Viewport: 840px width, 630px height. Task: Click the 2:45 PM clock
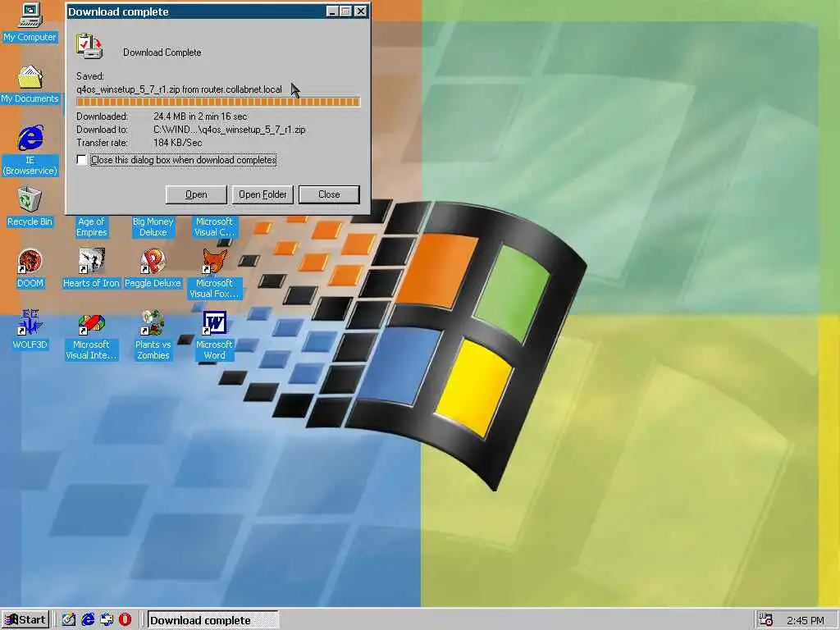806,620
